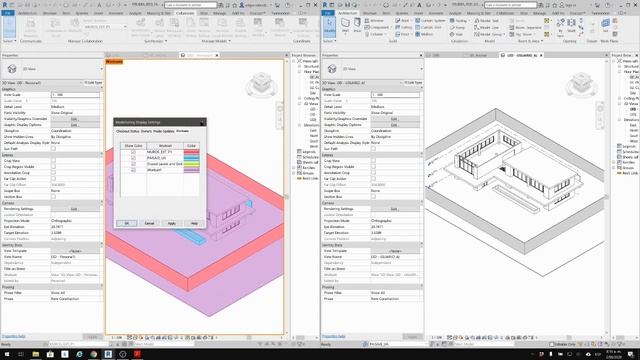Click Model Line tool in right window ribbon
640x360 pixels.
487,27
